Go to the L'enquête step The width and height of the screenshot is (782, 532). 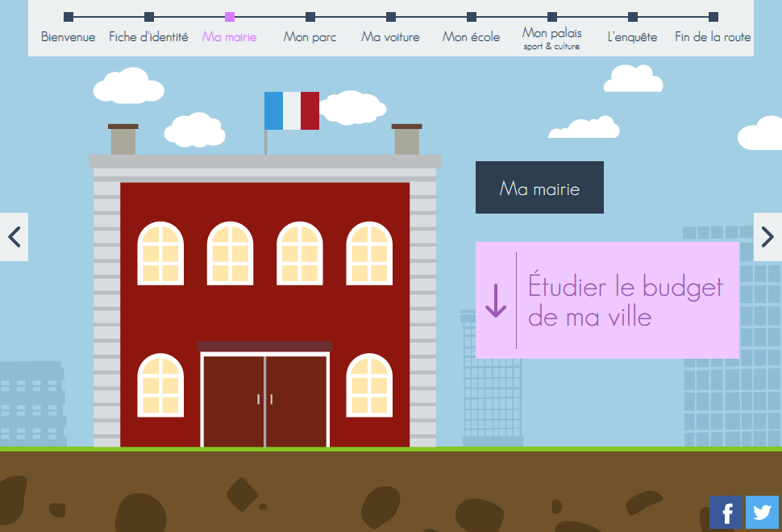point(632,37)
